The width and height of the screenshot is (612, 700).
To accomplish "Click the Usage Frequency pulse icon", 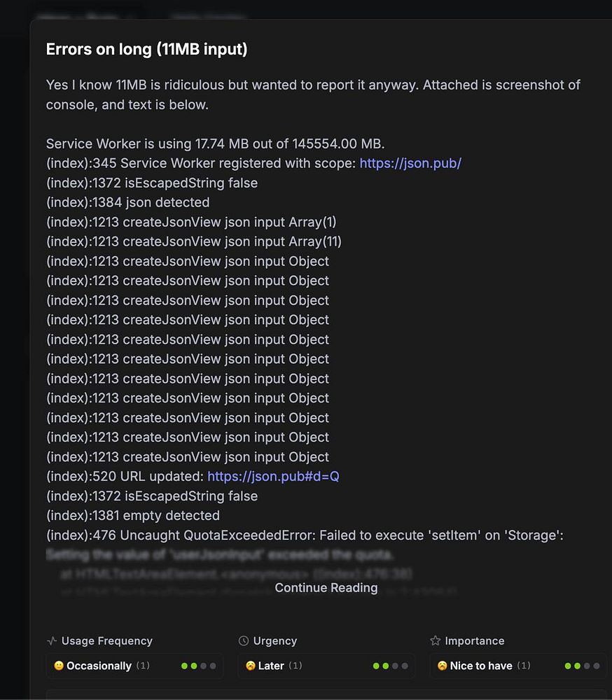I will 52,641.
